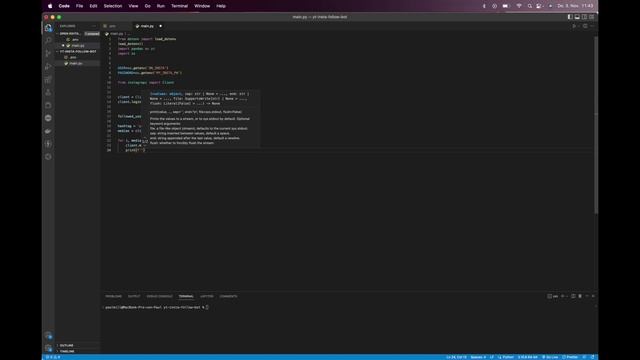The height and width of the screenshot is (360, 640).
Task: Open the Manage gear icon
Action: click(48, 348)
